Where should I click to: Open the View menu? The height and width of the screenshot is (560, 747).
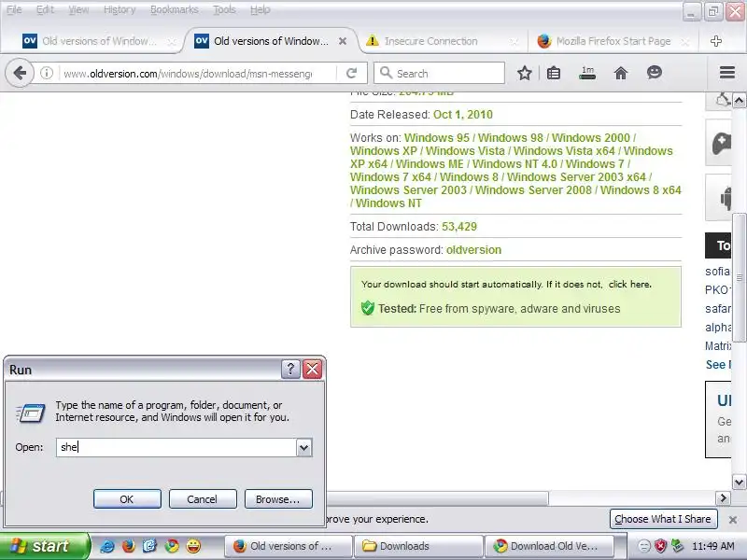tap(78, 9)
